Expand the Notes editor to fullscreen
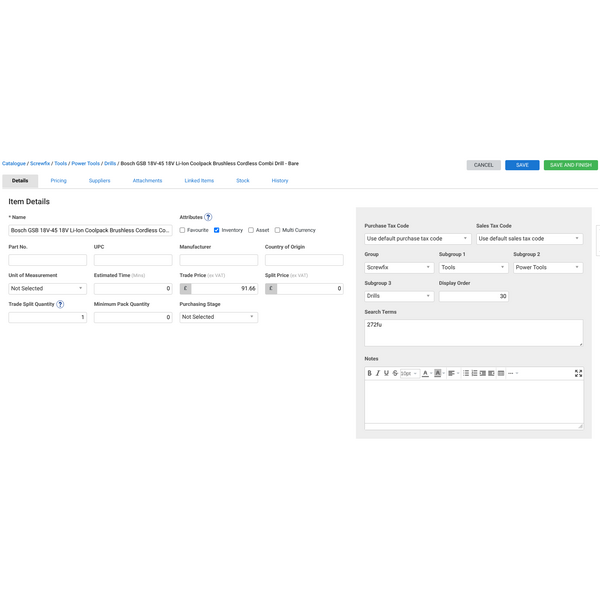The image size is (600, 600). click(x=578, y=373)
